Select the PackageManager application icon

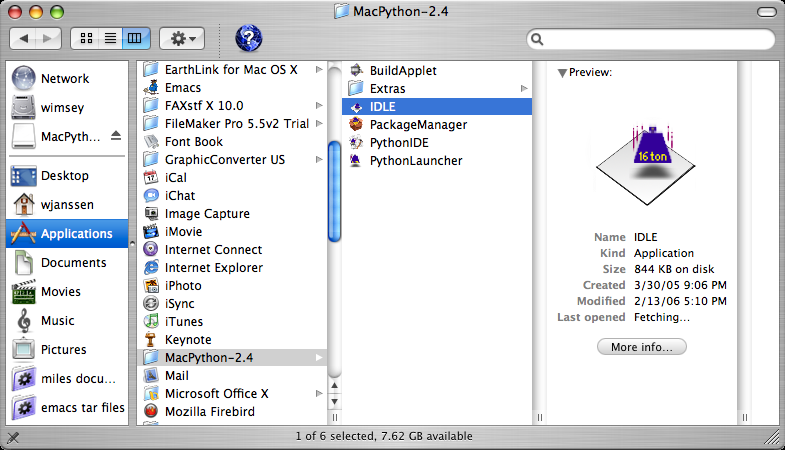(x=357, y=125)
